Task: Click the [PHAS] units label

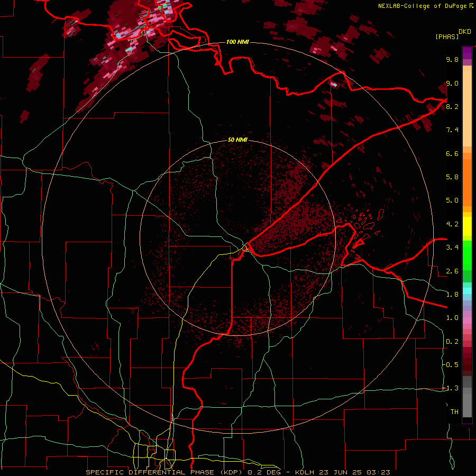Action: point(447,36)
